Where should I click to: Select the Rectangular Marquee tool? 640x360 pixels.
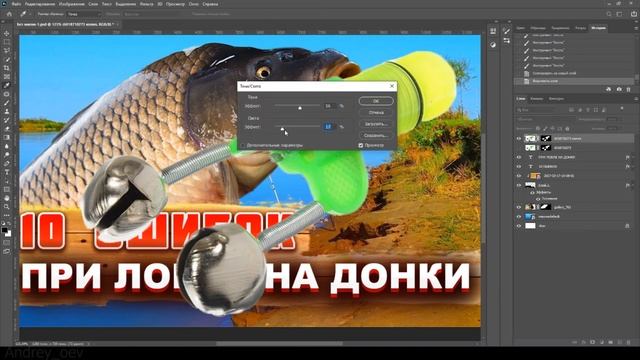point(7,42)
